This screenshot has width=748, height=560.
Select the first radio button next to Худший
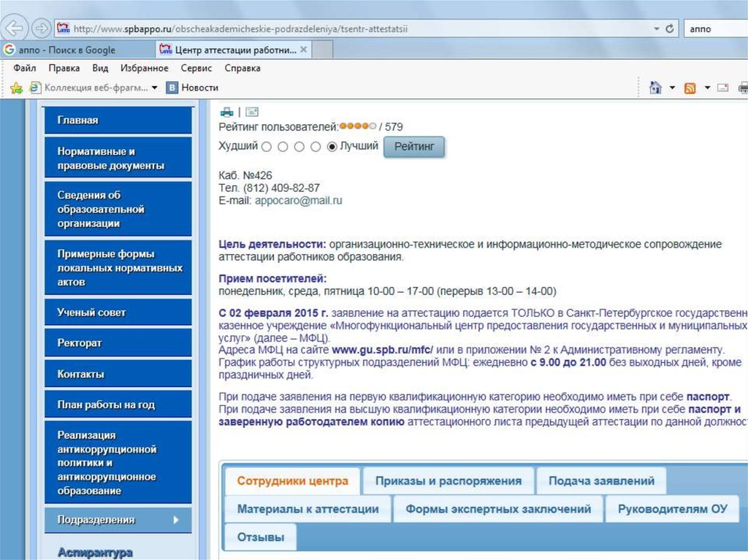tap(267, 147)
